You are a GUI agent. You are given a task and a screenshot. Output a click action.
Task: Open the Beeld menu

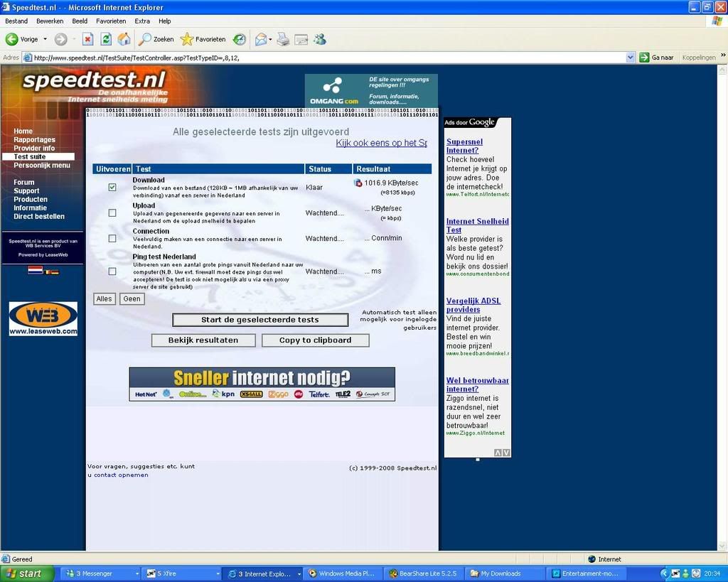(x=80, y=21)
